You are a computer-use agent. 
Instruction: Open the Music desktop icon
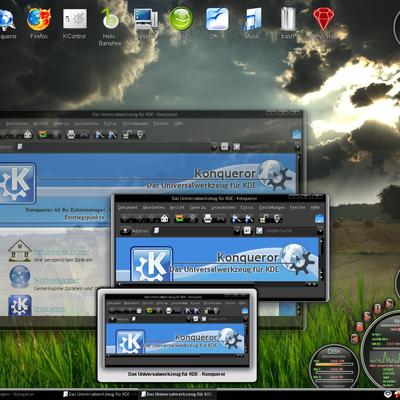[253, 19]
